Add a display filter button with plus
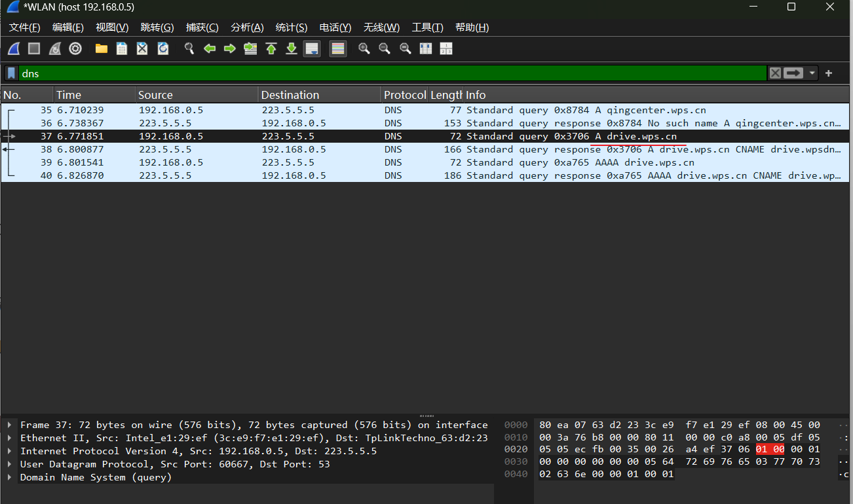Viewport: 853px width, 504px height. point(829,73)
